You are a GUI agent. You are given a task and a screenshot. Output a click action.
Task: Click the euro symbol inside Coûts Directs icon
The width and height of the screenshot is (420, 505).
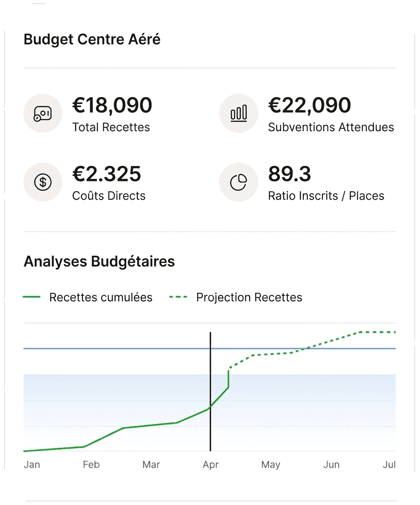(43, 182)
